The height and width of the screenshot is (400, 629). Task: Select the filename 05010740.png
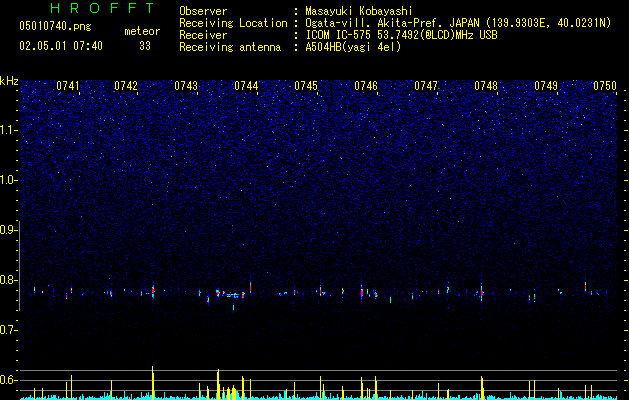tap(55, 26)
